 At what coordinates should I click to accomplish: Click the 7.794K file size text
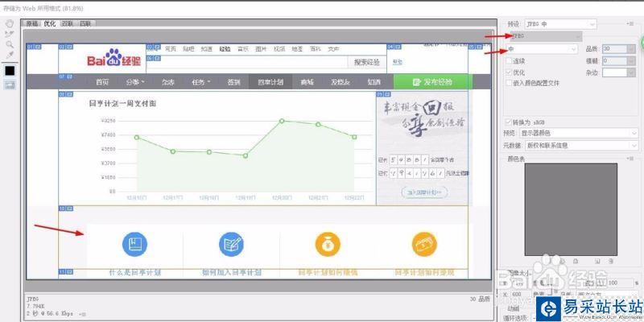point(35,307)
